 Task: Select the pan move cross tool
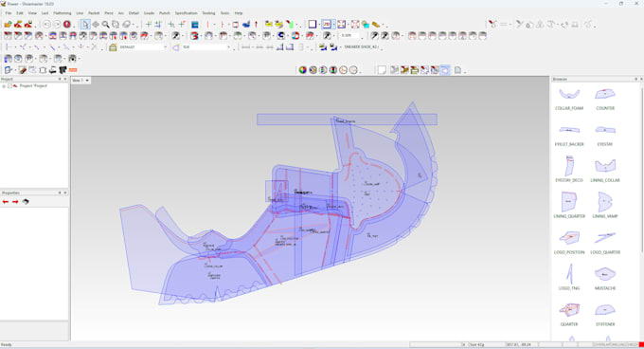click(x=96, y=25)
